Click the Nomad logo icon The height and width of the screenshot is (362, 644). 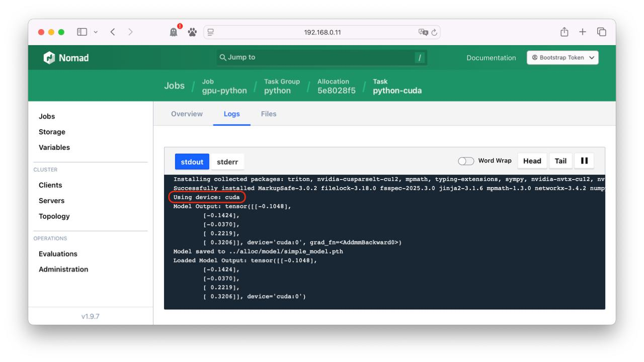click(49, 58)
